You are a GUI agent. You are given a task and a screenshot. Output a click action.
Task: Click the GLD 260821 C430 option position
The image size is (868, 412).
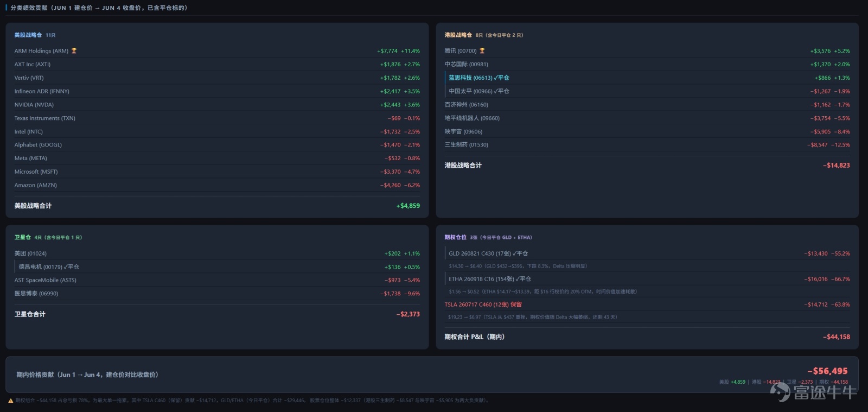pyautogui.click(x=488, y=253)
